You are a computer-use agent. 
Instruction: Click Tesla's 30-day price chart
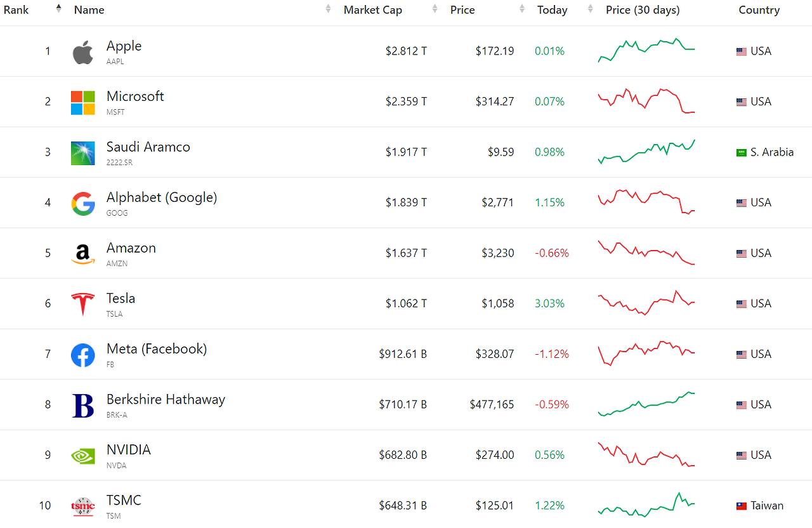[646, 303]
